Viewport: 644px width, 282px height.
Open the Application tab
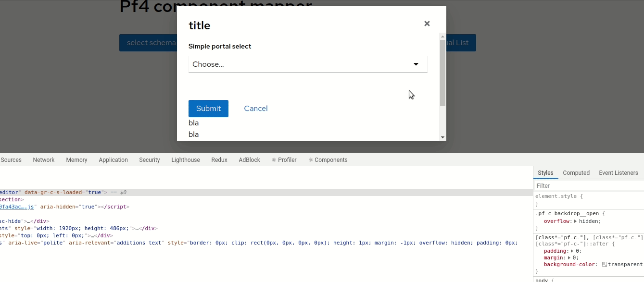[113, 160]
